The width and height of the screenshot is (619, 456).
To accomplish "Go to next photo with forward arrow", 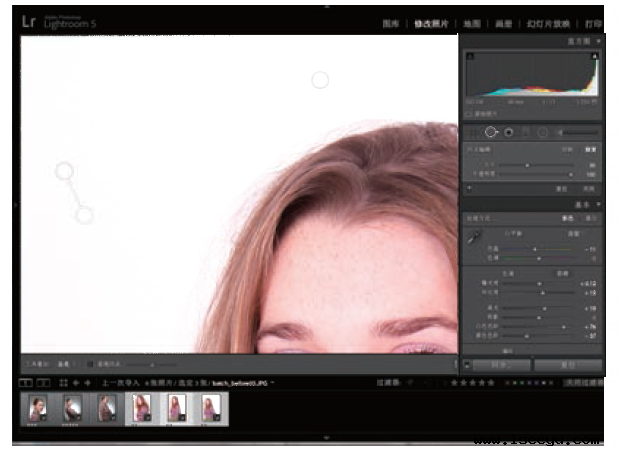I will point(88,383).
